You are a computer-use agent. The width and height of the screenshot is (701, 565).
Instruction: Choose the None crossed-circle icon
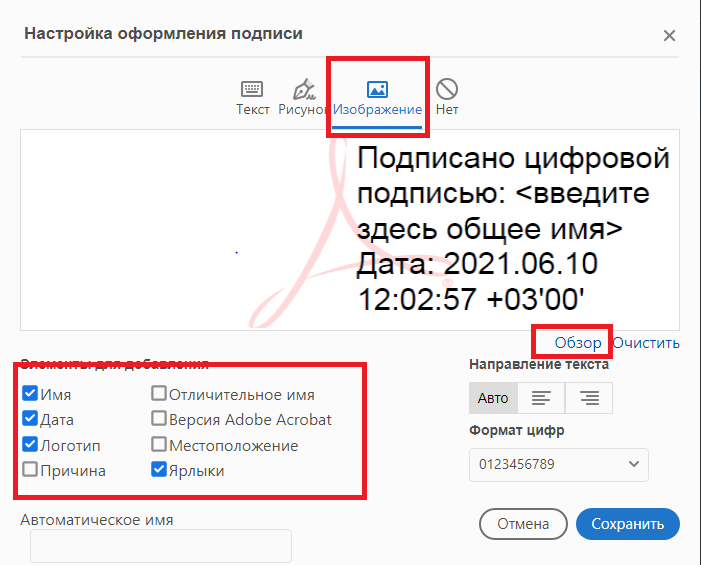tap(447, 89)
